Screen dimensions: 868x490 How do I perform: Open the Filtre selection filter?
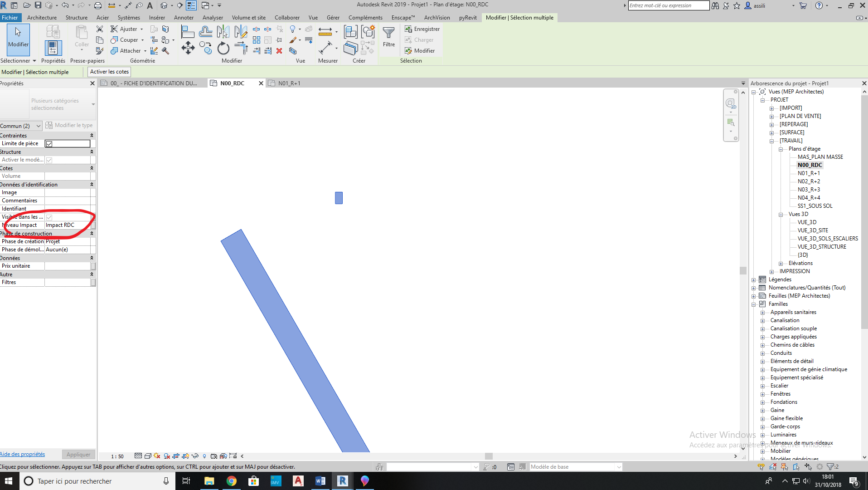point(388,36)
